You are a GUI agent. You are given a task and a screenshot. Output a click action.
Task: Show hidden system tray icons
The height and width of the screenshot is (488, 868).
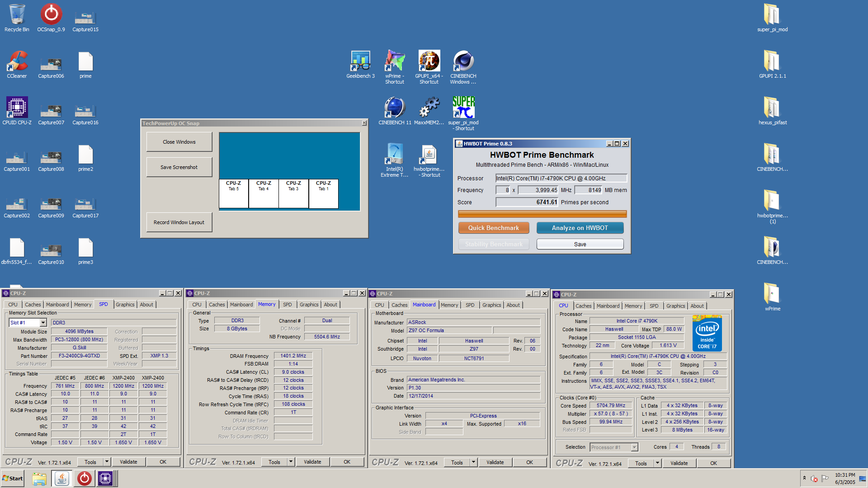pyautogui.click(x=804, y=478)
